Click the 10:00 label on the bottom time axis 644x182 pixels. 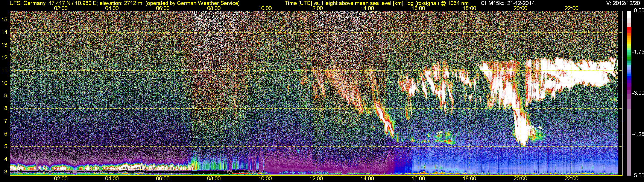click(265, 179)
